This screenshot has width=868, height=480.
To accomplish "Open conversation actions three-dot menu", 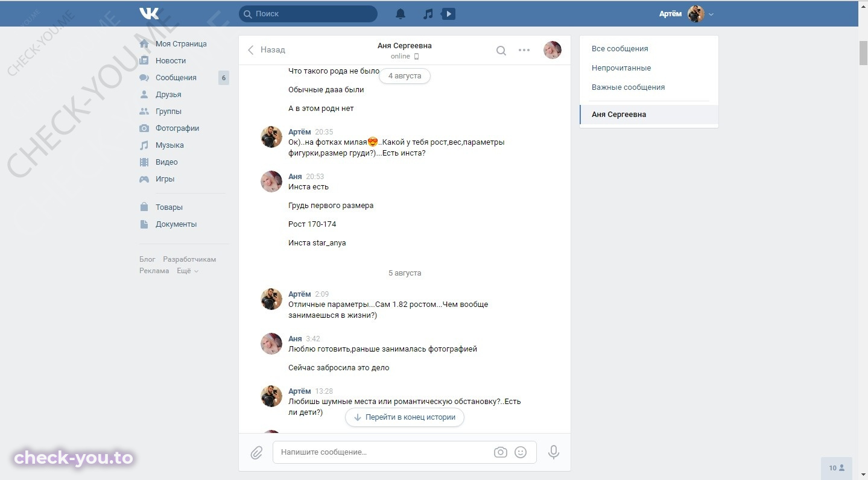I will click(x=524, y=50).
